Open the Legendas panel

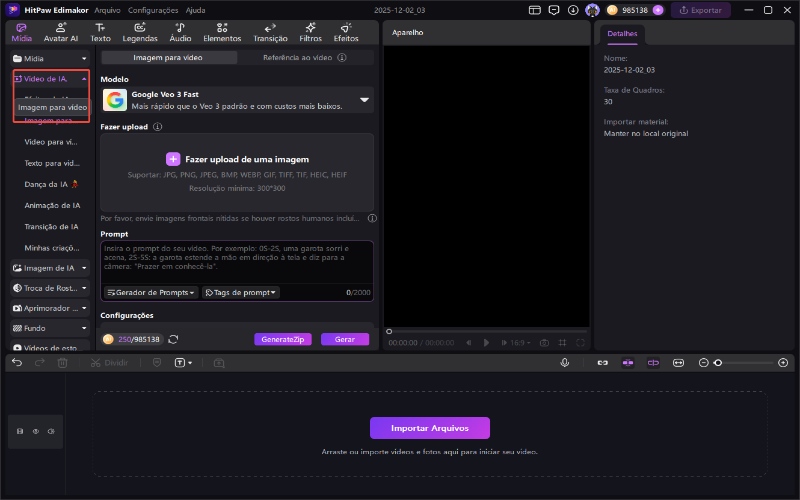[140, 32]
